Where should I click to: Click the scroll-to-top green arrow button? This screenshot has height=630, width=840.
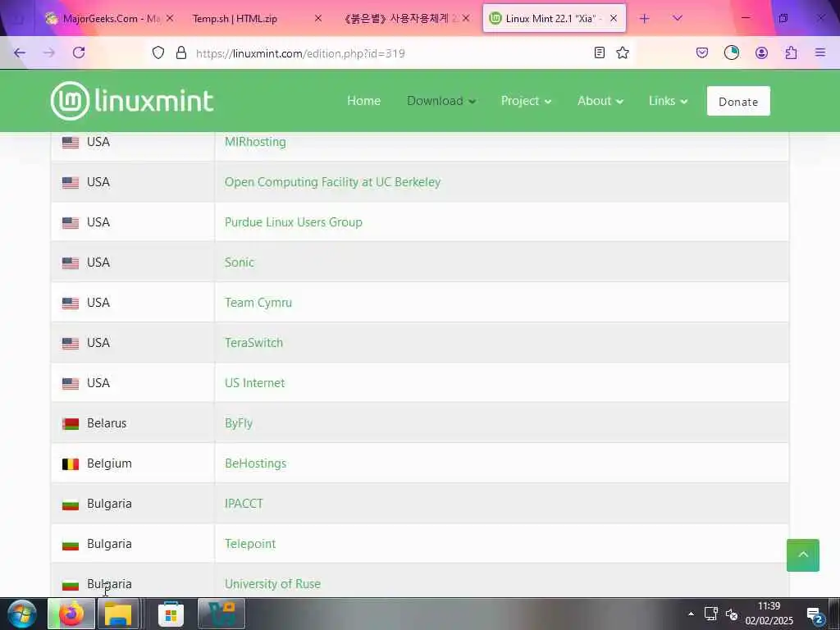(802, 555)
